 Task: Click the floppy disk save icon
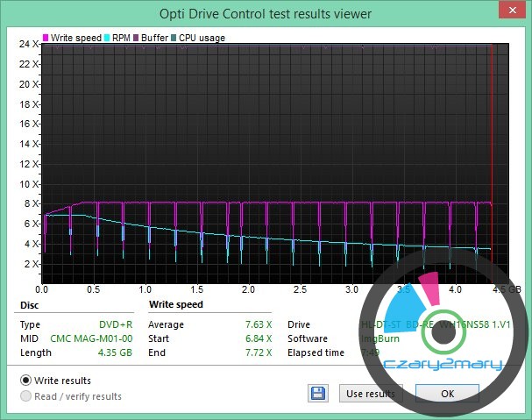point(317,394)
